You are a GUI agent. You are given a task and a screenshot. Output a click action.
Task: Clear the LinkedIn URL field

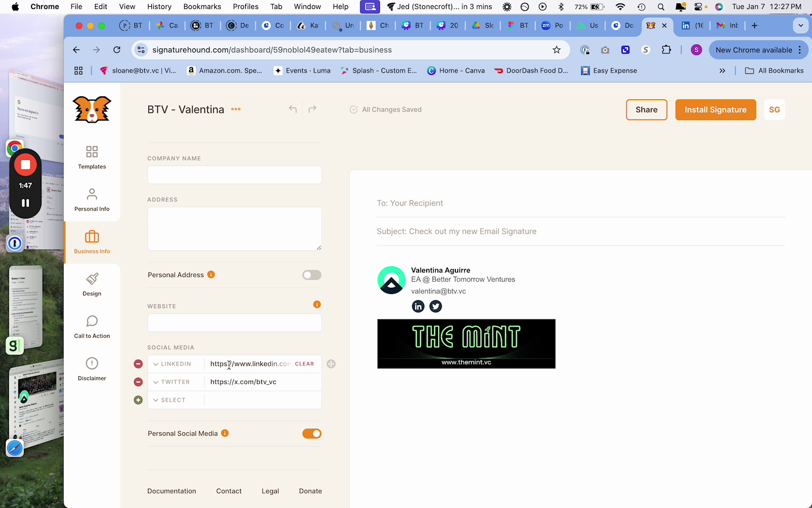(x=304, y=364)
